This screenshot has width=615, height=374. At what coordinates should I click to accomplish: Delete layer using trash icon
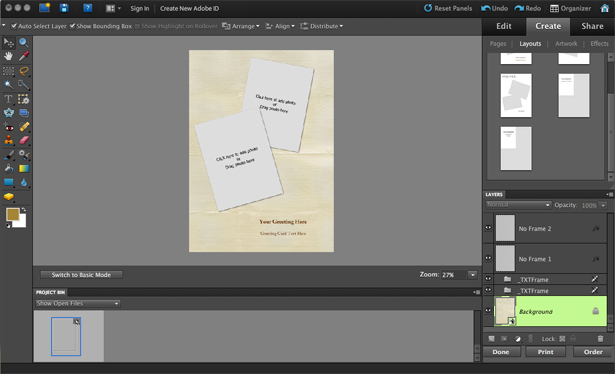click(600, 339)
